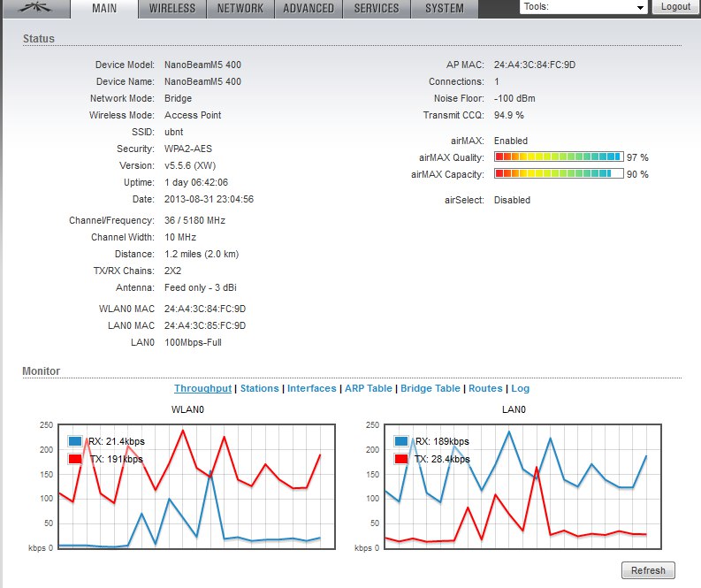
Task: Click the TX/RX Chains value 2X2
Action: (x=172, y=271)
